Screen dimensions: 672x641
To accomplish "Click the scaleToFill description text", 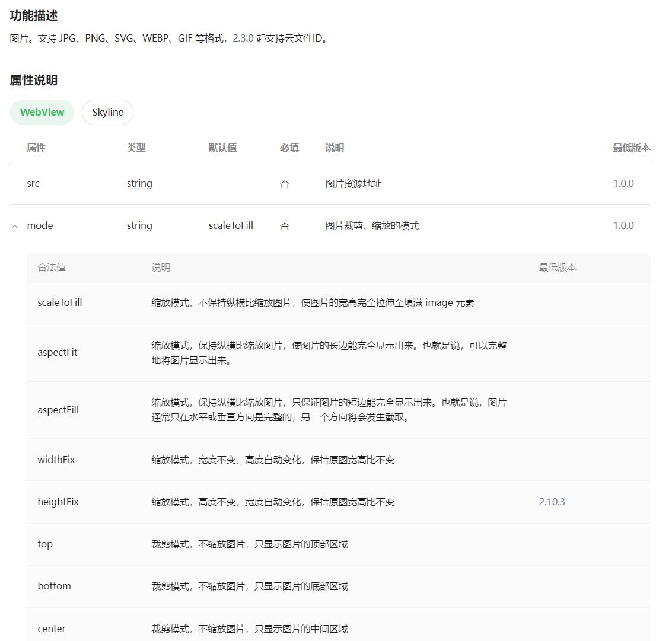I will [x=313, y=303].
